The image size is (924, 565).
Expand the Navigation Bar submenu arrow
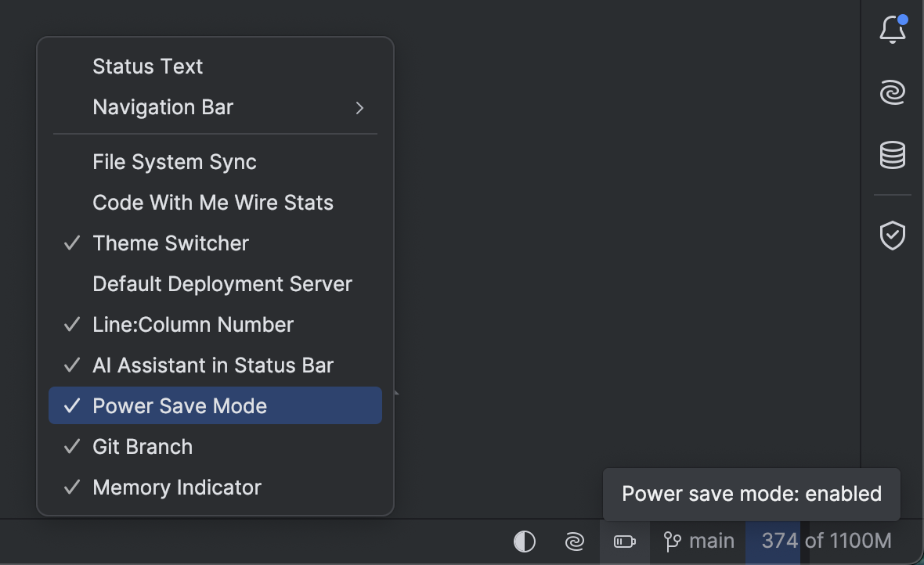point(359,108)
